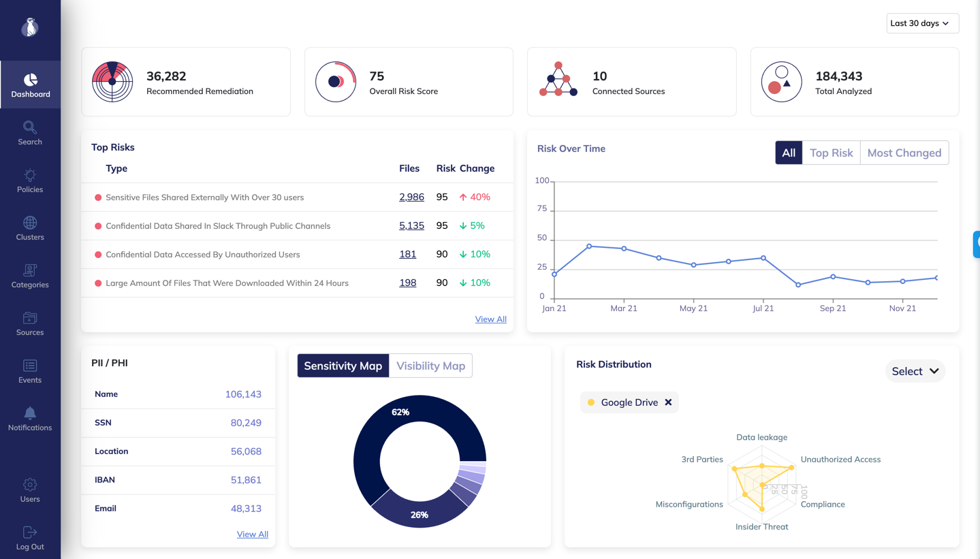Click the Jul 21 point on risk chart
The width and height of the screenshot is (980, 559).
[x=763, y=258]
